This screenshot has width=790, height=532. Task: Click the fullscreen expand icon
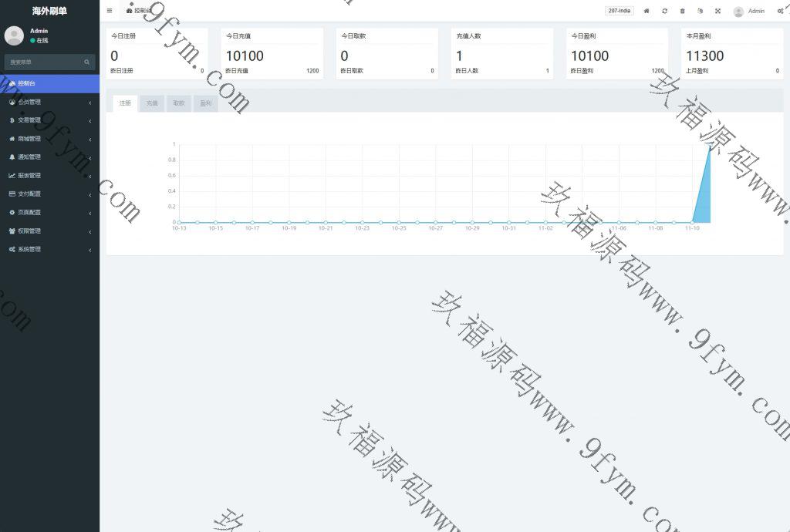coord(717,11)
